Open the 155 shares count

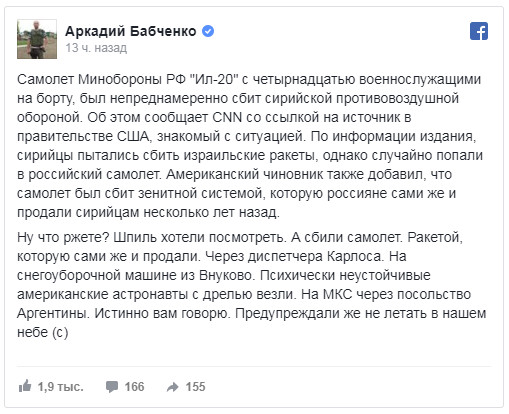(x=195, y=387)
